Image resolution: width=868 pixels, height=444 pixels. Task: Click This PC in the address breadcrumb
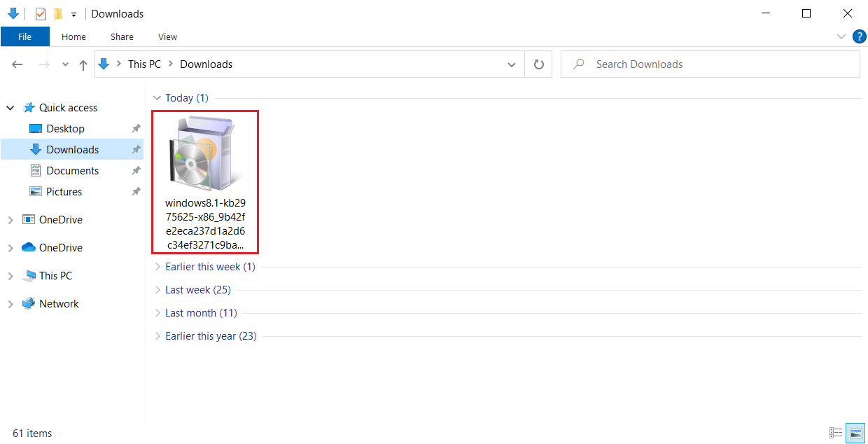(144, 64)
